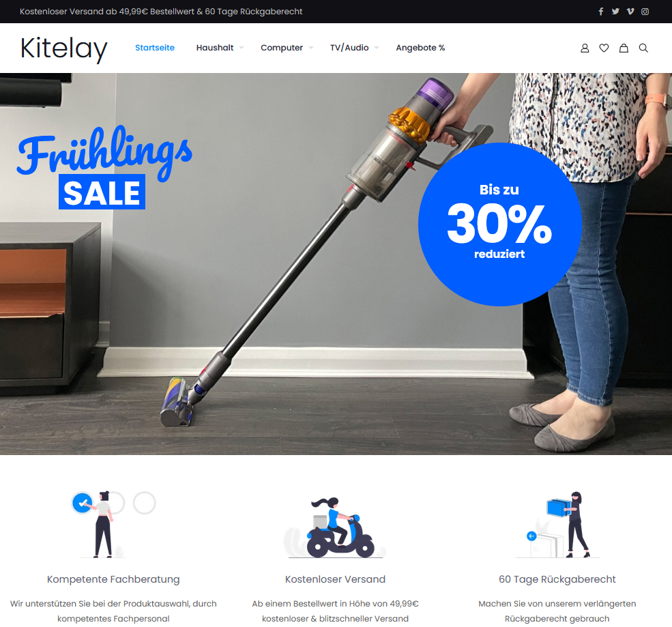Image resolution: width=672 pixels, height=627 pixels.
Task: Go to Startseite menu item
Action: [x=155, y=48]
